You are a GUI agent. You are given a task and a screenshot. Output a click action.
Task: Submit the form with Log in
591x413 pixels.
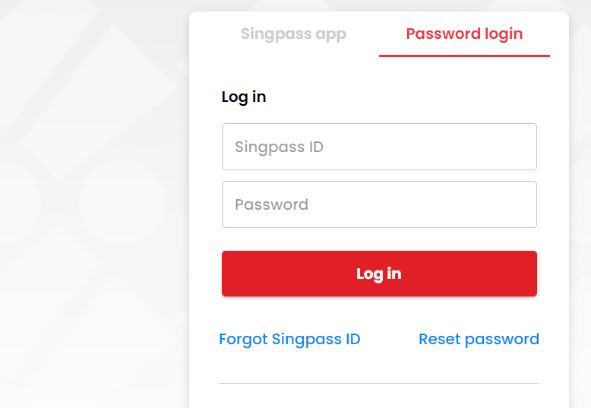click(x=379, y=274)
